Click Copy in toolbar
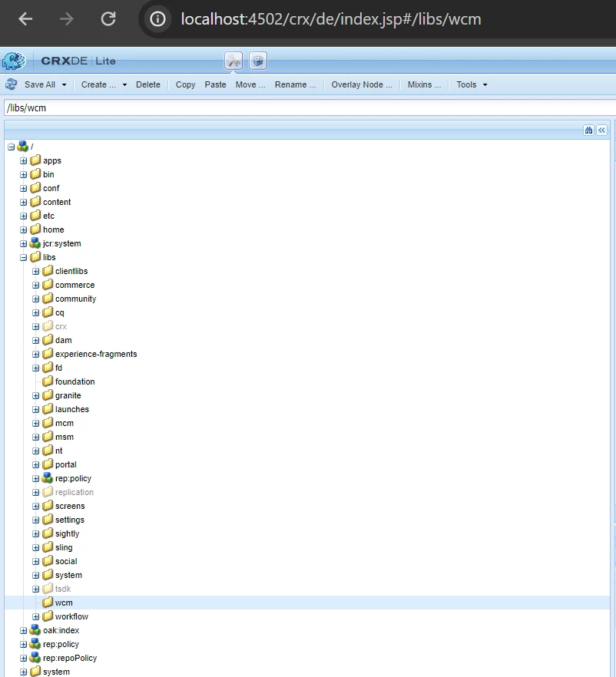The image size is (616, 677). (185, 84)
